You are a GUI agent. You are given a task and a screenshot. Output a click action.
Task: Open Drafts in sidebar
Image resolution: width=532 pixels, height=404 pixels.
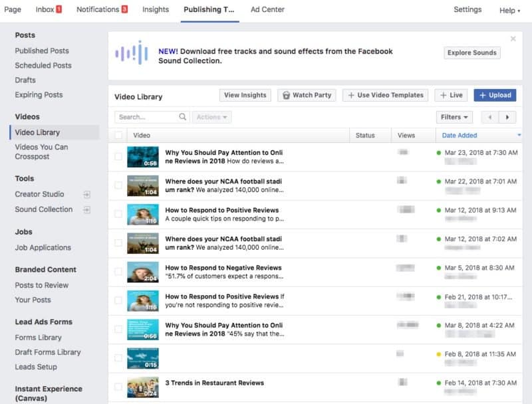point(25,80)
